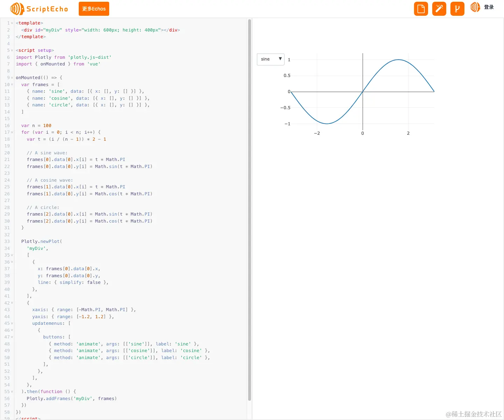
Task: Click the yaxis range line in code
Action: tap(73, 317)
